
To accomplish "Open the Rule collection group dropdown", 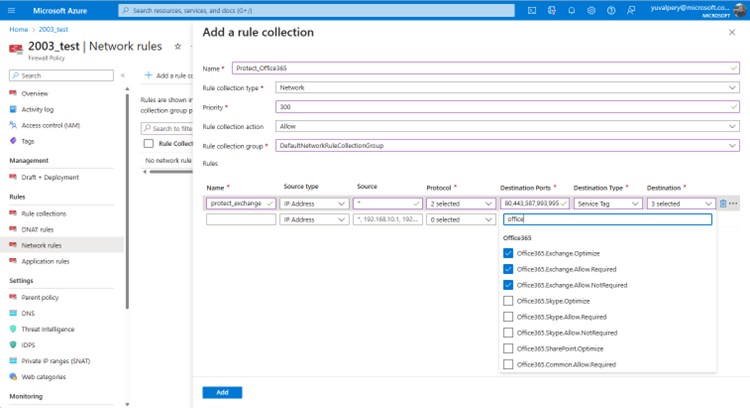I will tap(507, 146).
